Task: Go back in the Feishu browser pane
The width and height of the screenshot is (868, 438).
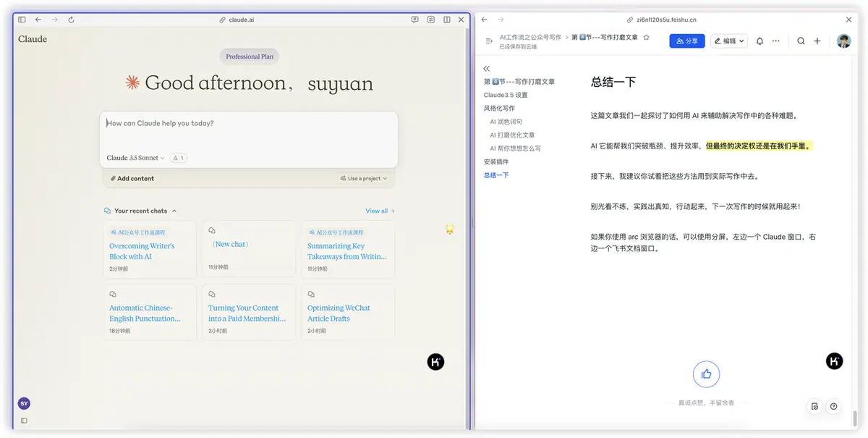Action: tap(484, 20)
